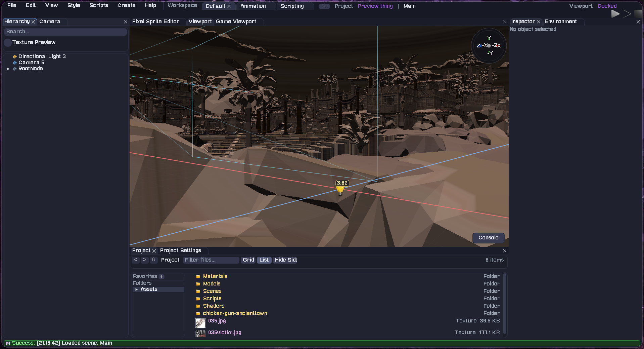Image resolution: width=644 pixels, height=349 pixels.
Task: Open the Docked viewport dropdown
Action: point(606,6)
